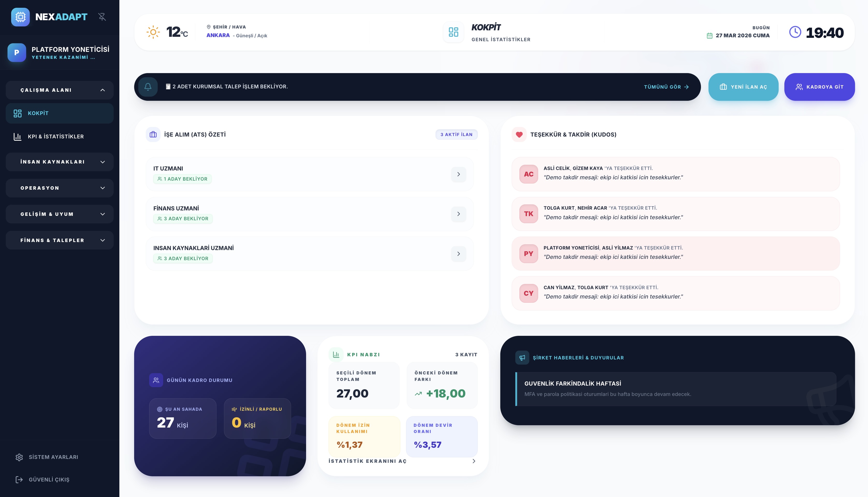Image resolution: width=868 pixels, height=497 pixels.
Task: Click the clock icon beside 19:40
Action: coord(795,32)
